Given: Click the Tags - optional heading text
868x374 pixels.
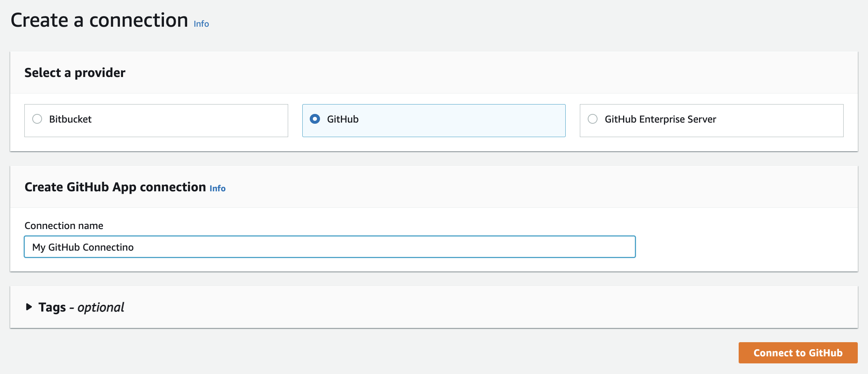Looking at the screenshot, I should (81, 307).
